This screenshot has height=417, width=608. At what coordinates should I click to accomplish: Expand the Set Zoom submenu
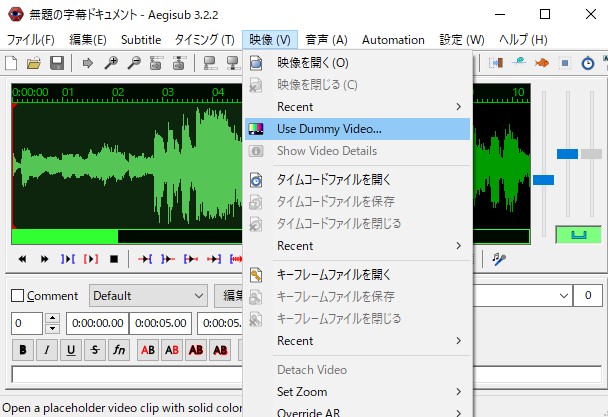[x=357, y=392]
